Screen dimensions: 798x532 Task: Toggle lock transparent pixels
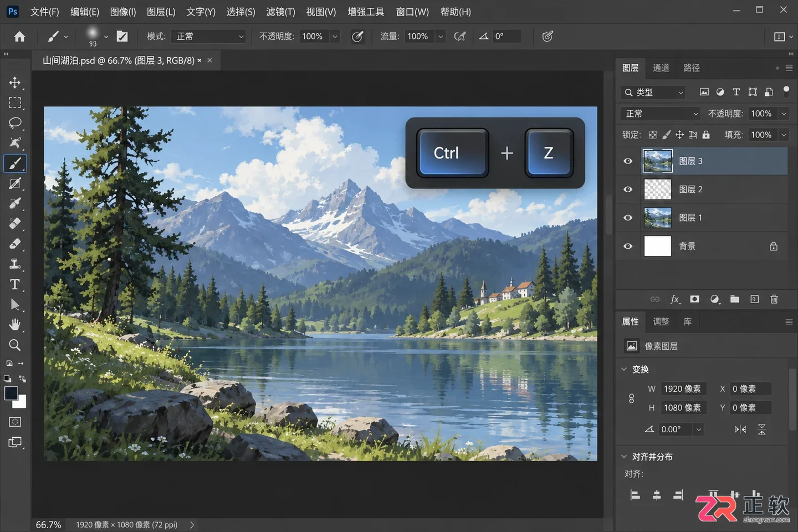(x=653, y=135)
